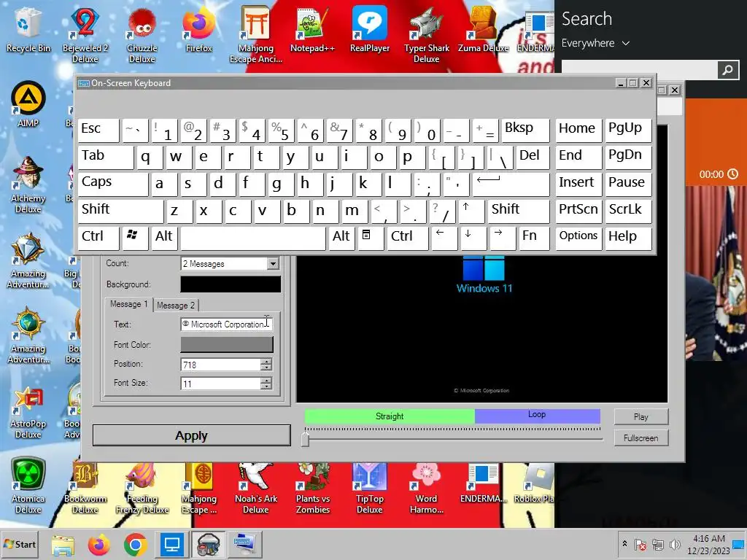Launch Notepad++ desktop shortcut

312,28
